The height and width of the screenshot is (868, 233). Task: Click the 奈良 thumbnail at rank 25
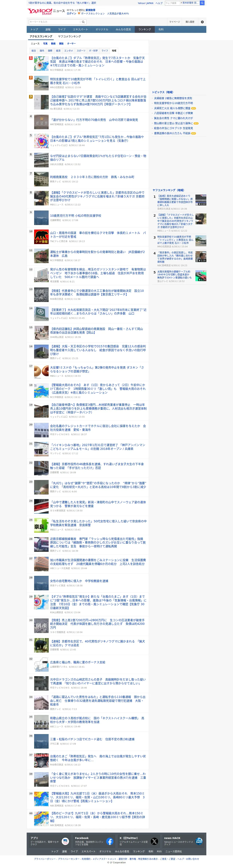click(41, 525)
